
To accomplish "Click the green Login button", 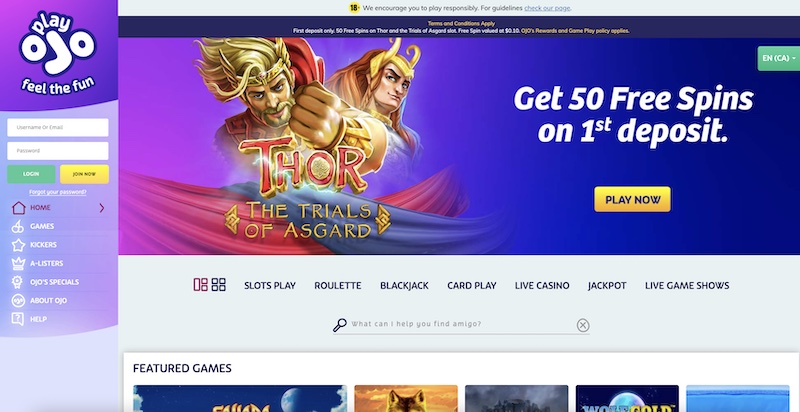I will pyautogui.click(x=31, y=174).
